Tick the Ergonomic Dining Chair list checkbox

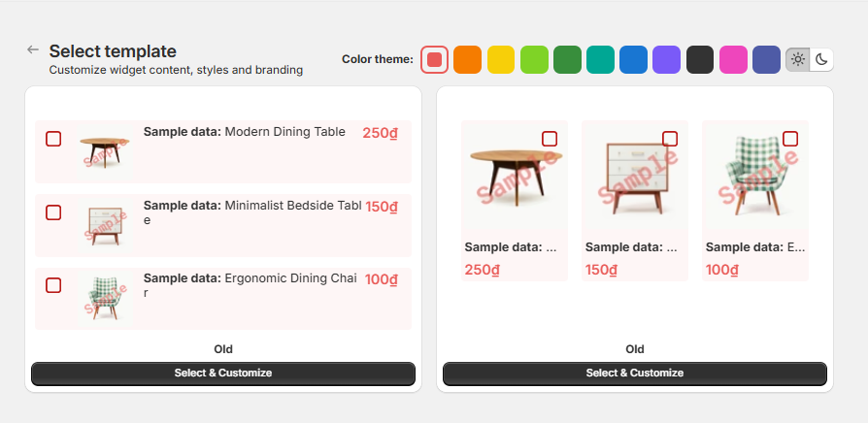coord(53,285)
